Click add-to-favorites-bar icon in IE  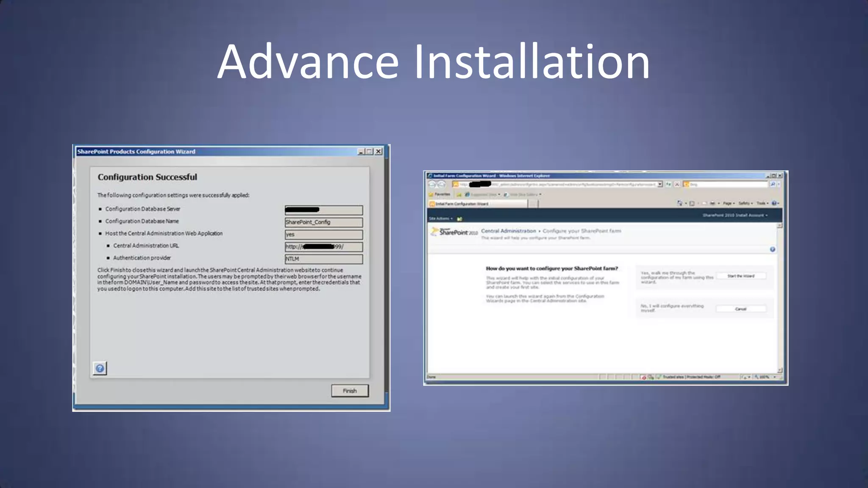[x=459, y=194]
